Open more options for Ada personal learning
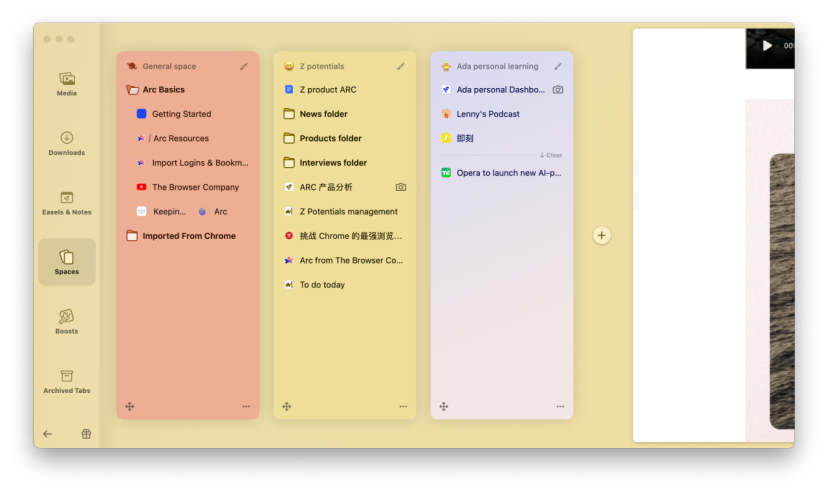Image resolution: width=828 pixels, height=492 pixels. pyautogui.click(x=560, y=407)
